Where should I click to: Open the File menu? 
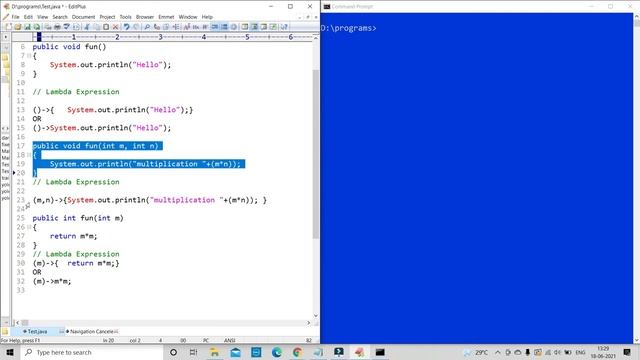(16, 17)
